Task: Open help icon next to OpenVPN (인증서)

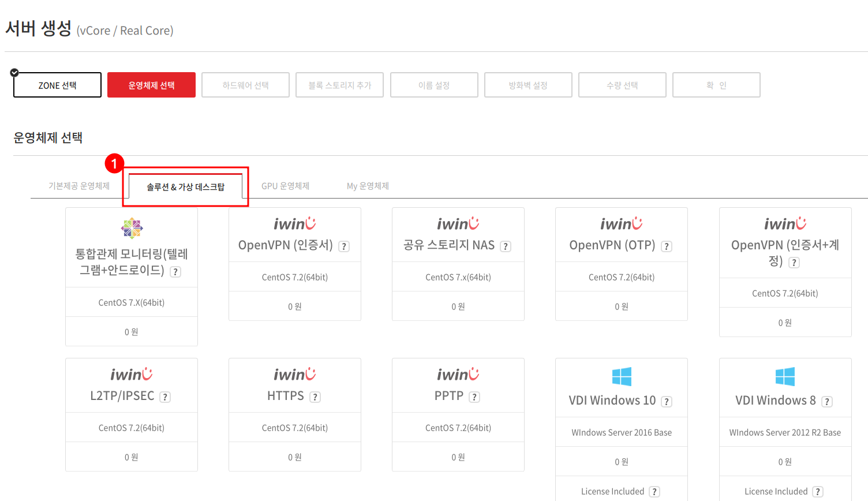Action: click(344, 246)
